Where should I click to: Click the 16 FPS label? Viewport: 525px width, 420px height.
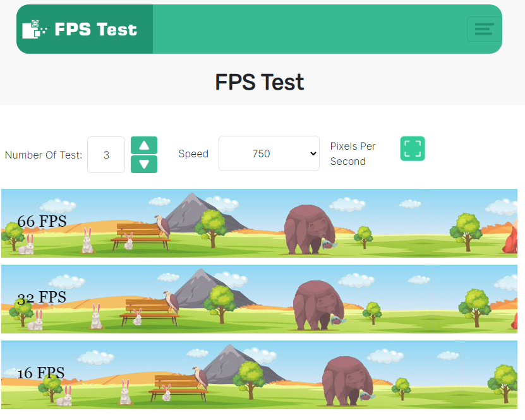tap(41, 373)
